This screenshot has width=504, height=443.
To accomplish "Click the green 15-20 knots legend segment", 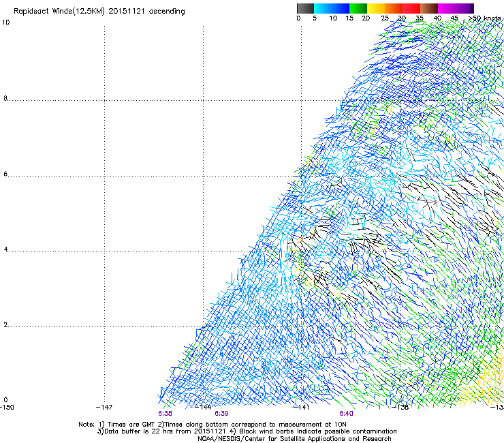I will tap(358, 8).
